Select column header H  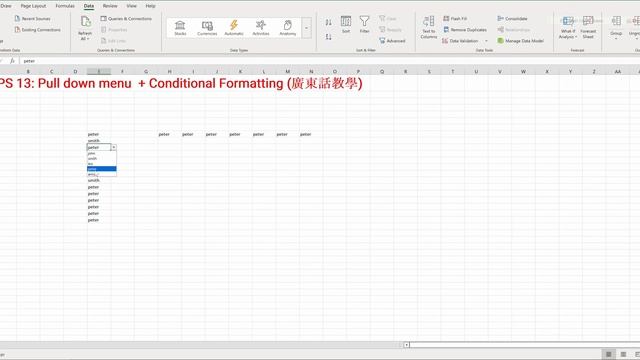click(x=169, y=71)
